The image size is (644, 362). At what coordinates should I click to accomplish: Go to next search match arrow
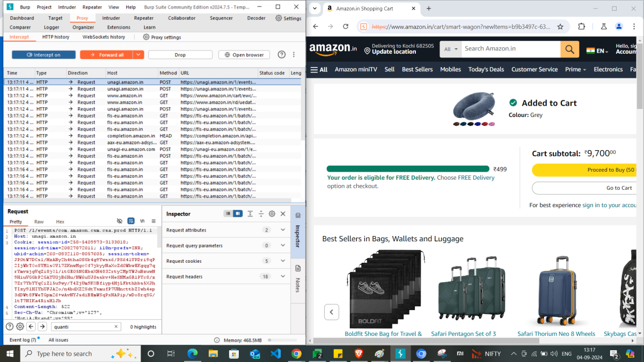pos(42,327)
